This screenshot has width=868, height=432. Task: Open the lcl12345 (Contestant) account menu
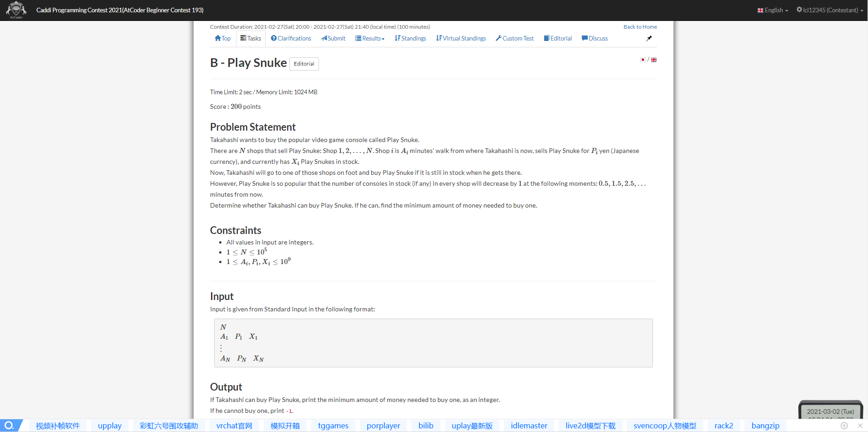pos(830,10)
